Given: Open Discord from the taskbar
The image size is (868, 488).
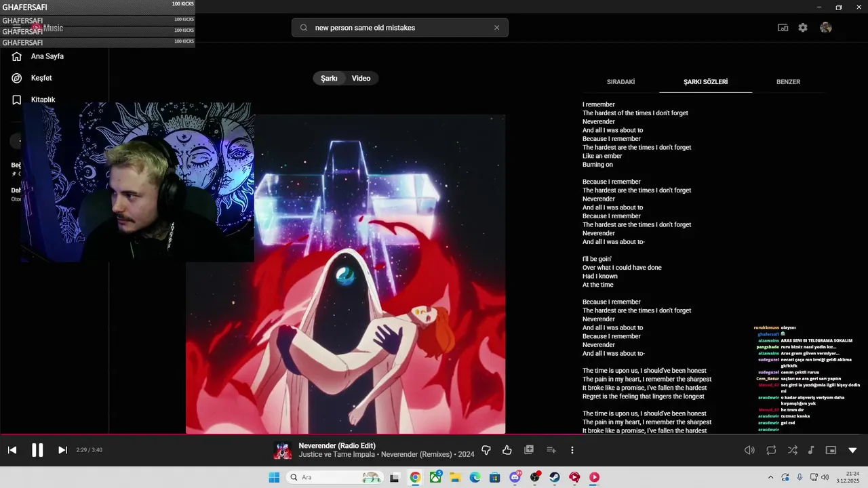Looking at the screenshot, I should (x=515, y=477).
